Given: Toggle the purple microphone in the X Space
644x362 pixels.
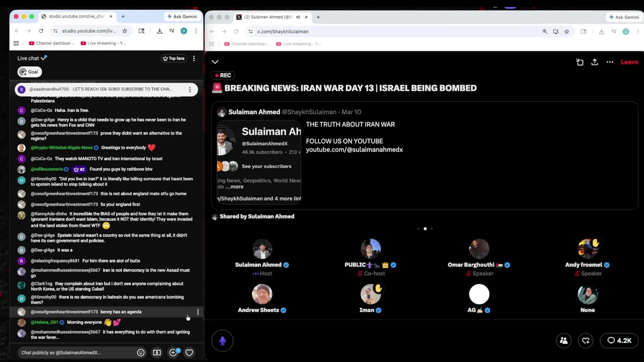Looking at the screenshot, I should [222, 341].
